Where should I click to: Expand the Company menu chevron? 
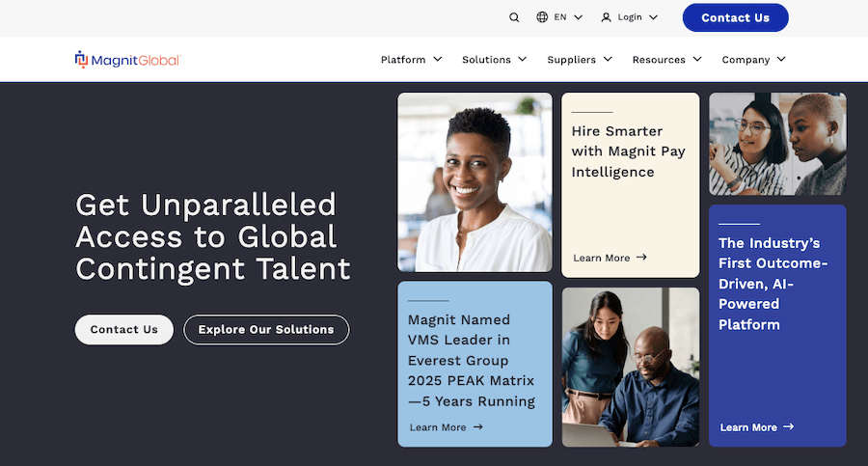click(781, 60)
